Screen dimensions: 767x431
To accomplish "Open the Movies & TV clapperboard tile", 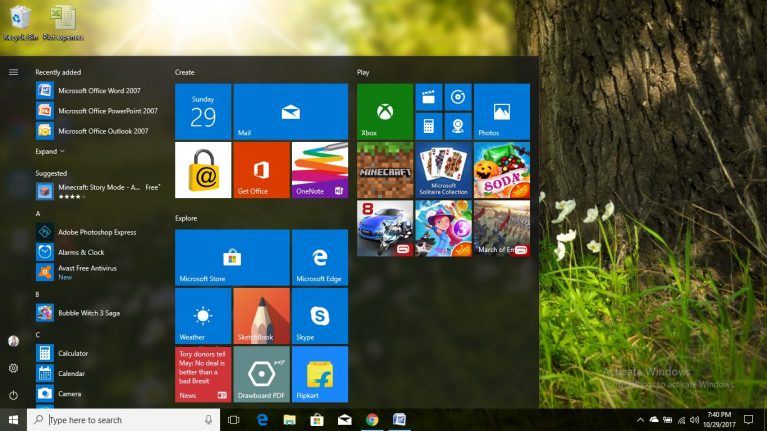I will 429,97.
